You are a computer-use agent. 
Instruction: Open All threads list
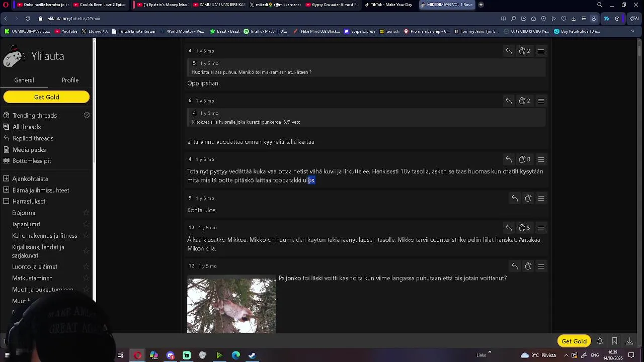pos(27,127)
